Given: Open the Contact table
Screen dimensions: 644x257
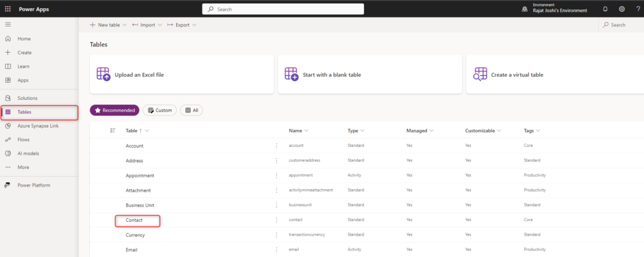Looking at the screenshot, I should 135,220.
